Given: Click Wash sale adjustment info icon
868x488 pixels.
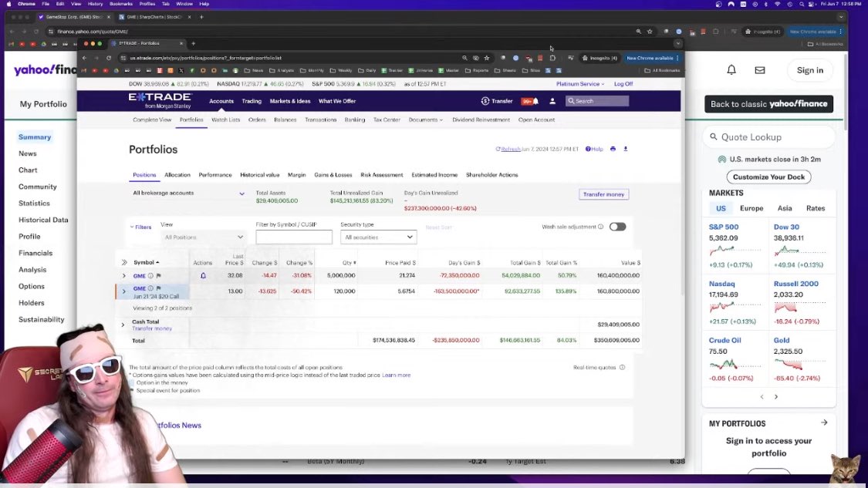Looking at the screenshot, I should (x=600, y=227).
